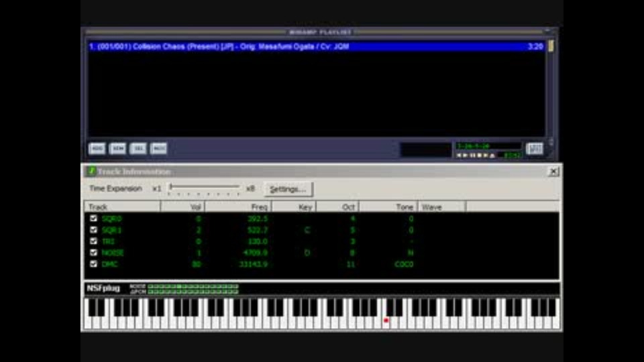Close the Track Information window
The width and height of the screenshot is (644, 362).
tap(553, 171)
